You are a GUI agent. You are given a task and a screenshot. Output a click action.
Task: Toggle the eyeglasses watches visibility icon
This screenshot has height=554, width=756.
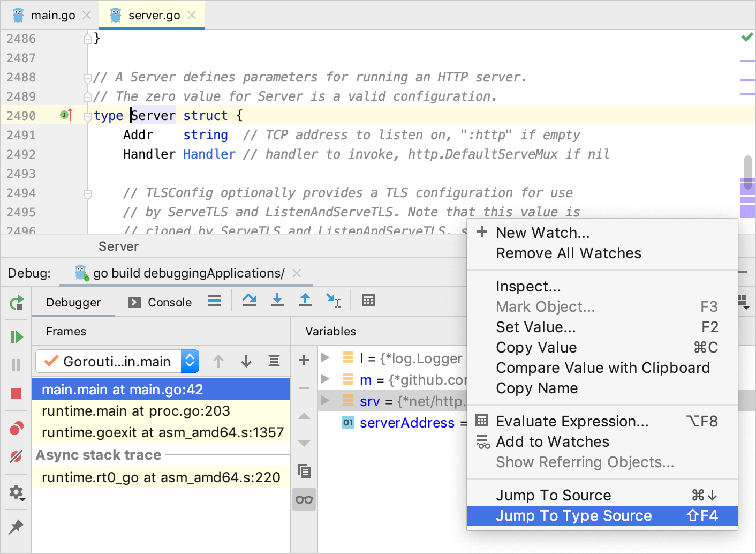coord(304,499)
